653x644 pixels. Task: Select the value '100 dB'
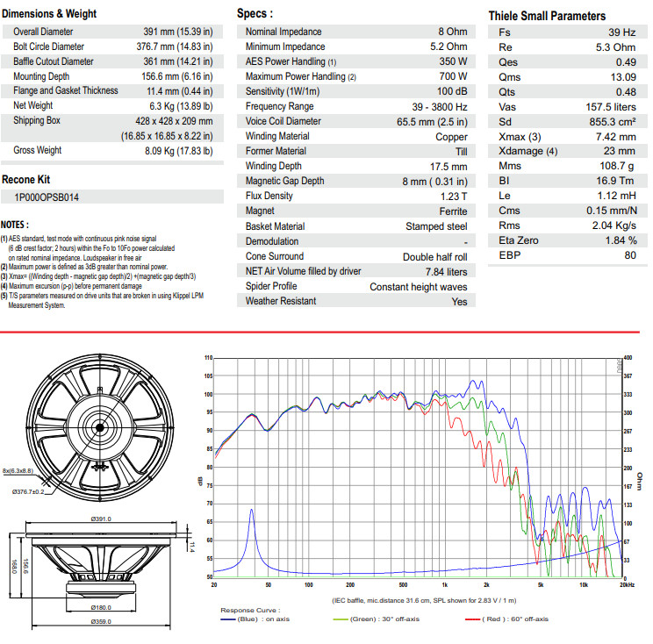point(452,91)
